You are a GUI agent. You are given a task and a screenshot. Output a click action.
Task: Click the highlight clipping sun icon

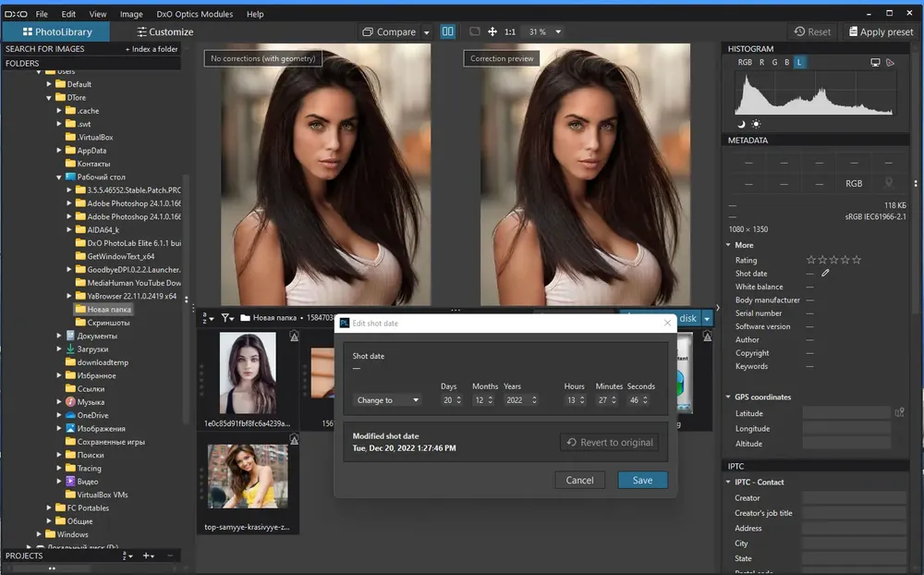[x=756, y=124]
